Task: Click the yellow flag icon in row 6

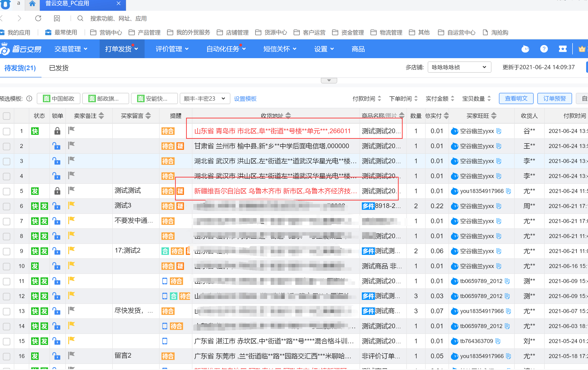Action: click(71, 205)
